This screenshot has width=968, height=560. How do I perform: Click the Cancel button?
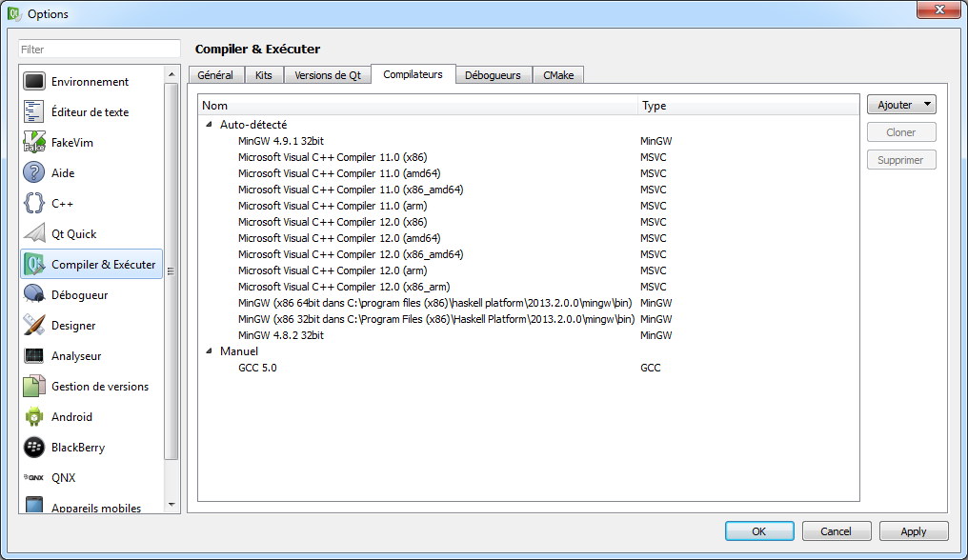tap(837, 531)
